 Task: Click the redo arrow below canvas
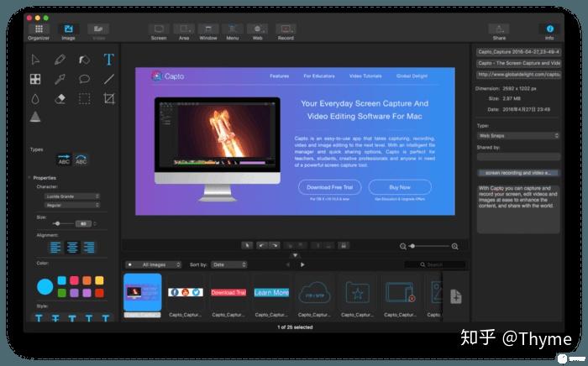click(275, 245)
